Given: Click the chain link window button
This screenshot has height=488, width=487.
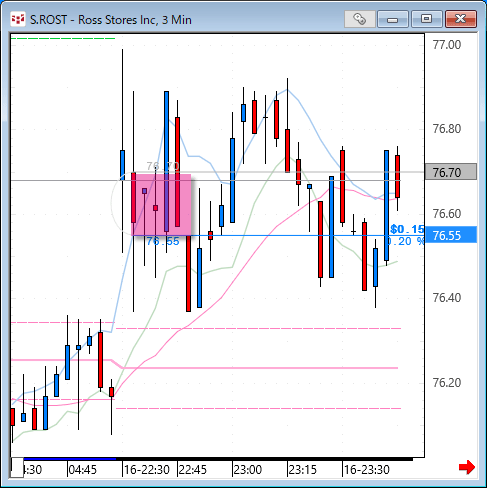Looking at the screenshot, I should 360,19.
